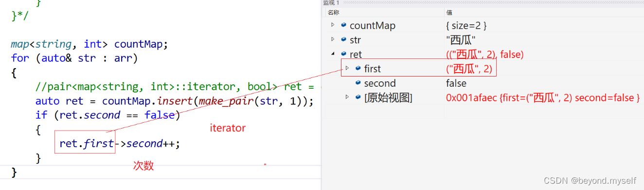Select the second member name in watch
Image resolution: width=644 pixels, height=190 pixels.
(x=380, y=83)
